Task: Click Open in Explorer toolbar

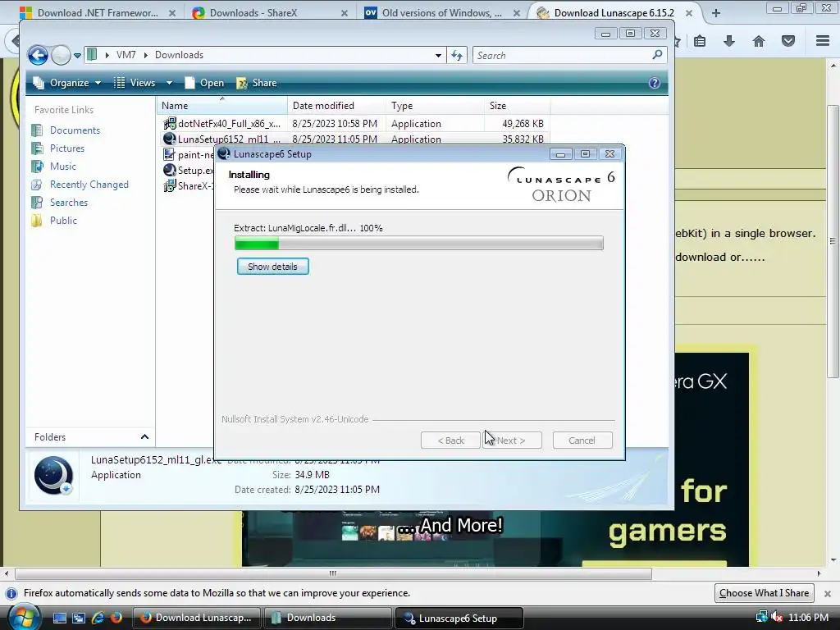Action: tap(204, 83)
